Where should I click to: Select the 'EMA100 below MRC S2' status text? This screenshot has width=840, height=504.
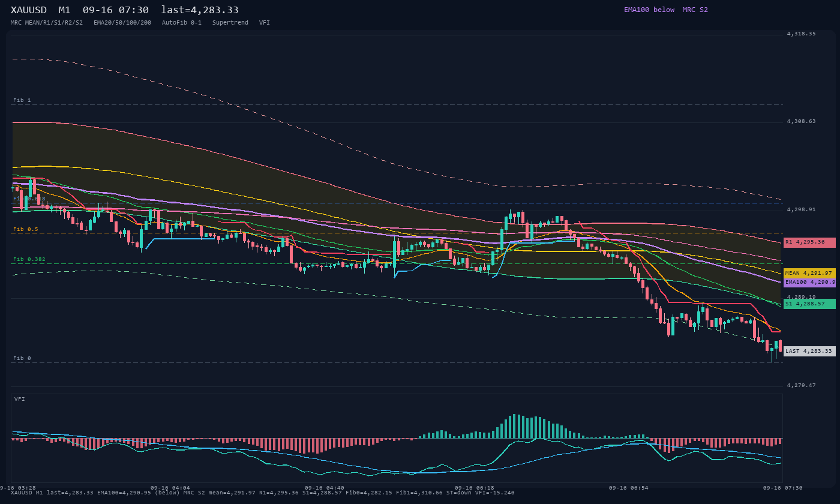click(x=666, y=10)
